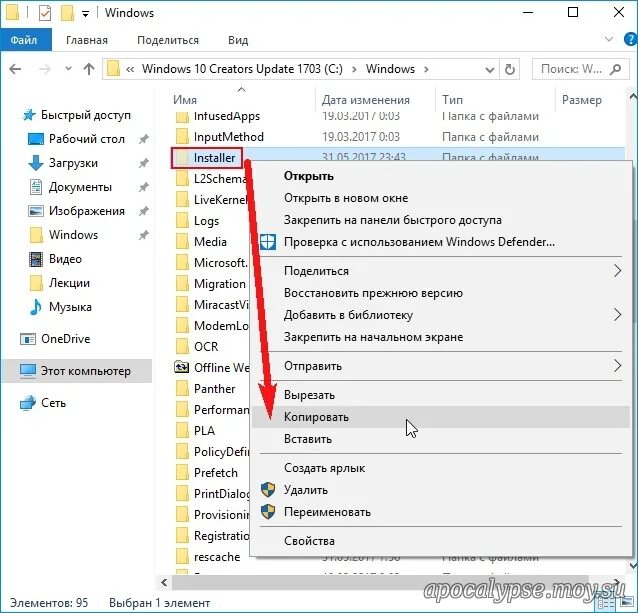The height and width of the screenshot is (613, 638).
Task: Open the Поделиться ribbon tab
Action: pos(168,40)
